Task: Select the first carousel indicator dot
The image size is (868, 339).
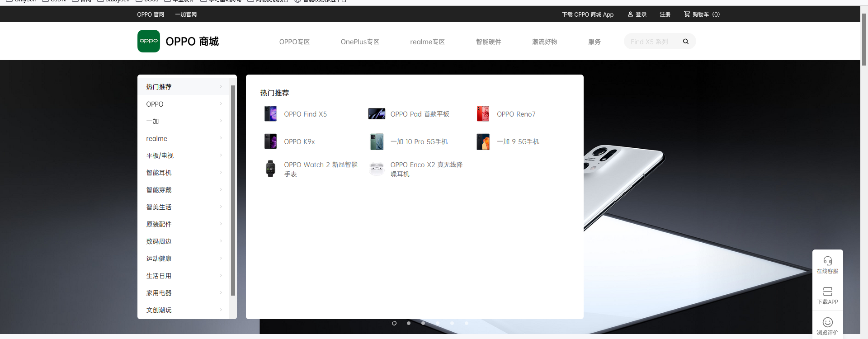Action: coord(394,323)
